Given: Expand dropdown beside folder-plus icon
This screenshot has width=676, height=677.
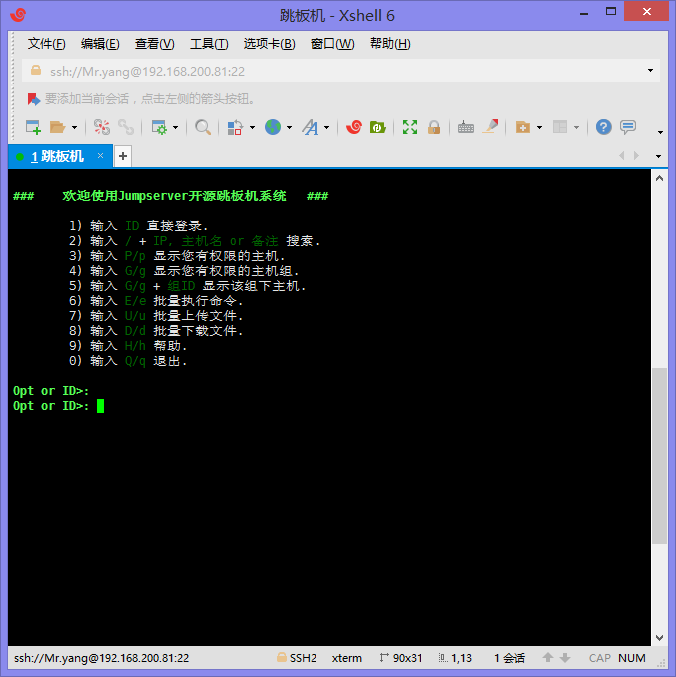Looking at the screenshot, I should coord(539,128).
